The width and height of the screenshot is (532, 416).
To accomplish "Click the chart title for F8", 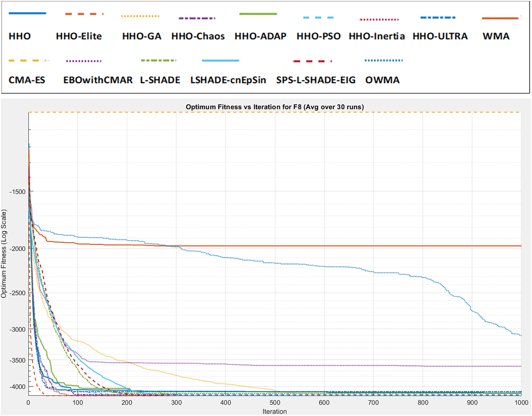I will [x=274, y=107].
